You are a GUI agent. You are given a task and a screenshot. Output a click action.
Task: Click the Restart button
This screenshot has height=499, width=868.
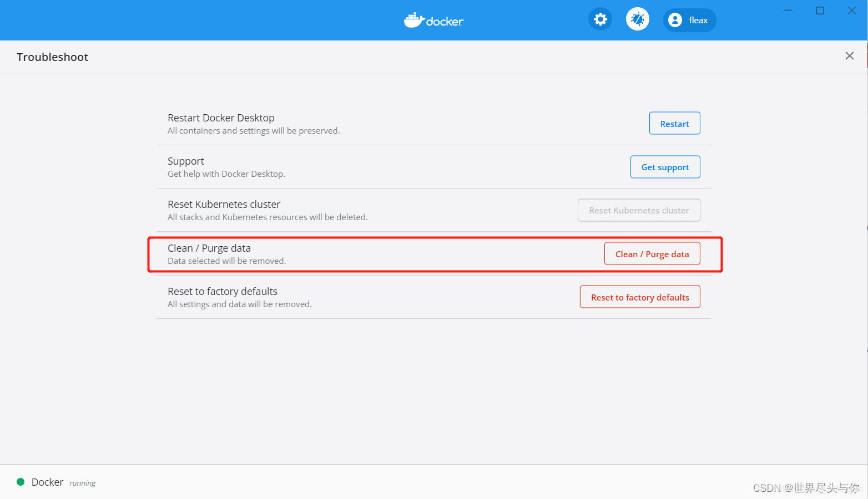point(674,123)
